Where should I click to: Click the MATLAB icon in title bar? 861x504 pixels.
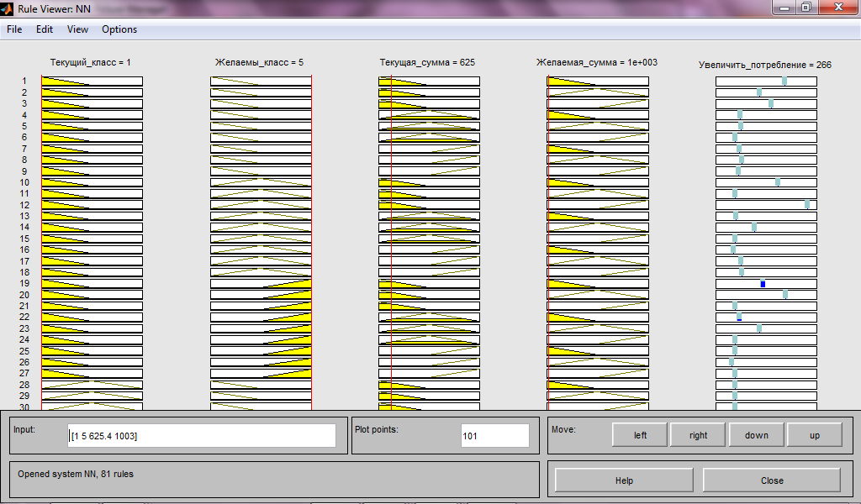click(7, 8)
